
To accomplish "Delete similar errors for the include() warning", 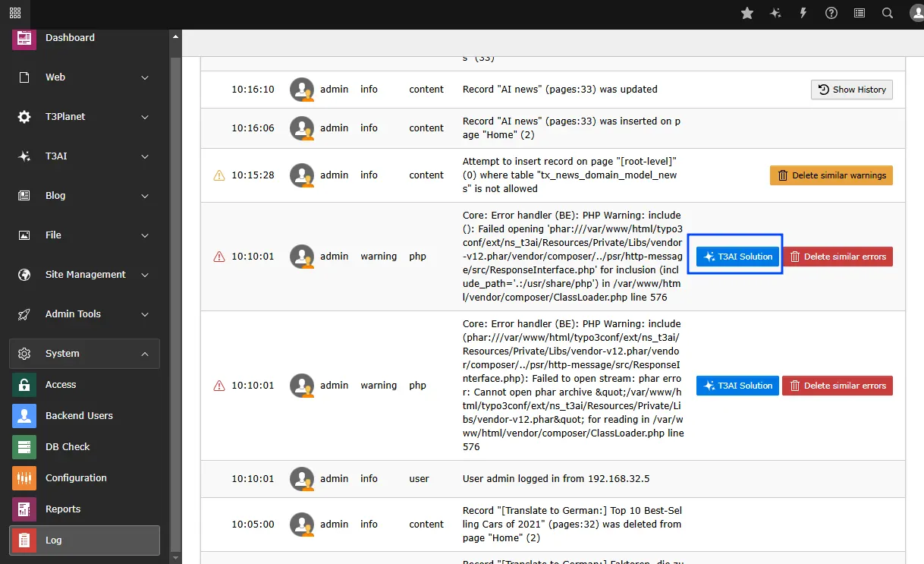I will 838,257.
